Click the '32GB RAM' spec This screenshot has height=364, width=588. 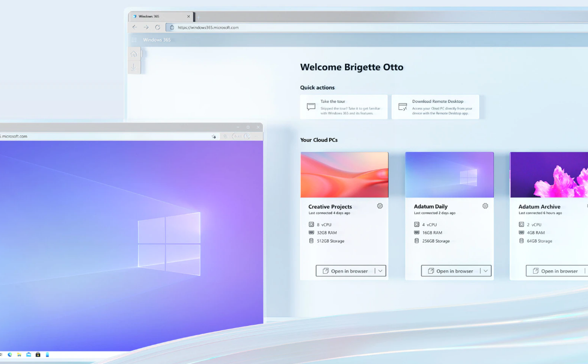(x=327, y=233)
